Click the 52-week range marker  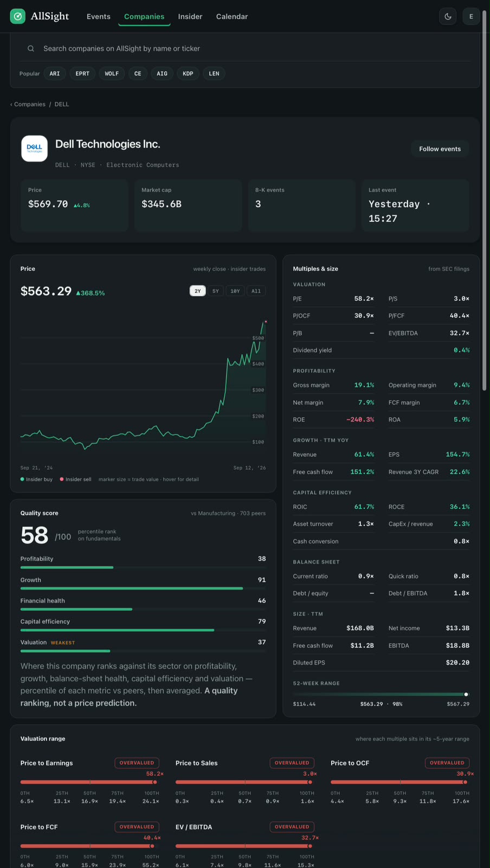pos(466,694)
